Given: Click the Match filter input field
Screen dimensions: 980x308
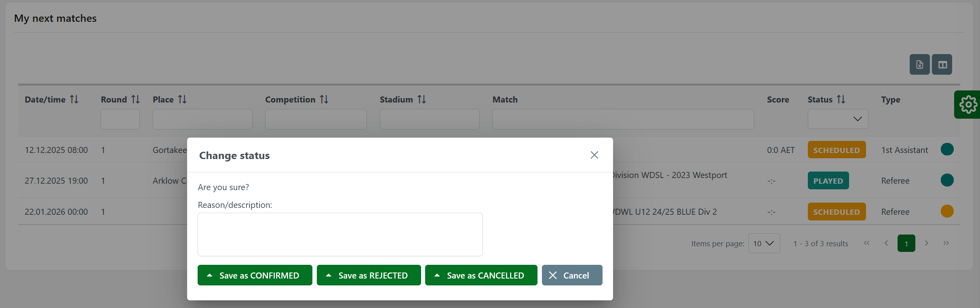Looking at the screenshot, I should point(623,119).
